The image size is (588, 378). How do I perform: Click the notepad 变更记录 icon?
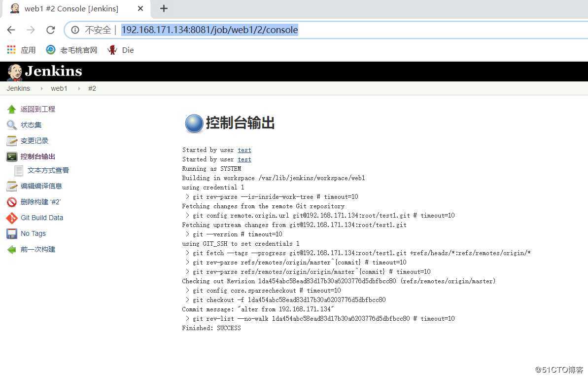(12, 141)
